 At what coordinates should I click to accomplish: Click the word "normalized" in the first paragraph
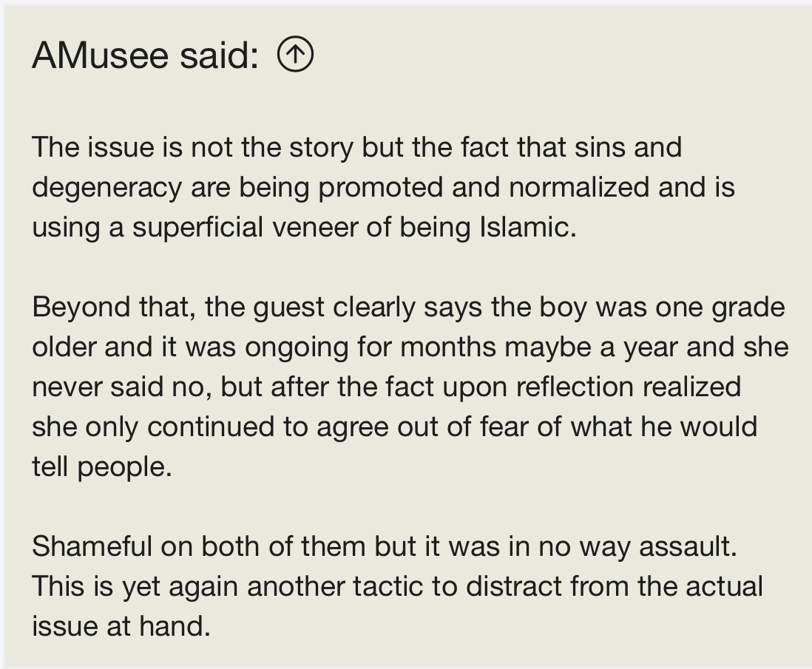tap(579, 187)
